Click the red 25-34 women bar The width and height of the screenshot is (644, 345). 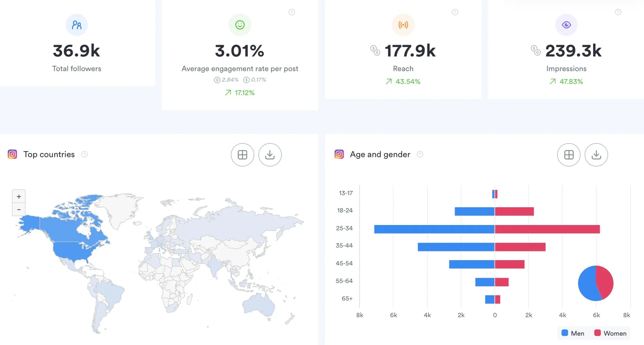(x=547, y=229)
